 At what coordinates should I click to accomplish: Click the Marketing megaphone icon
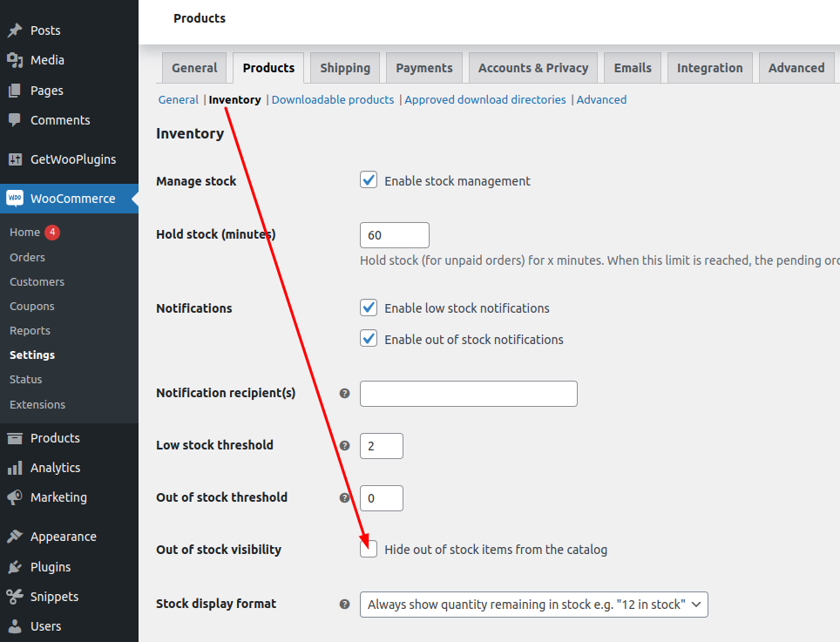pyautogui.click(x=15, y=497)
